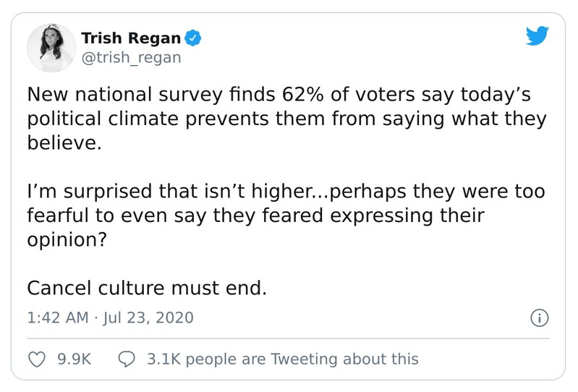
Task: Open the Twitter Ads info icon
Action: pos(540,318)
